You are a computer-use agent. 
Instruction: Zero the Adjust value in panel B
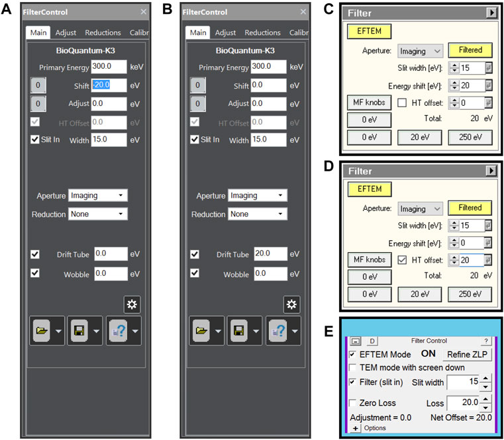[197, 104]
